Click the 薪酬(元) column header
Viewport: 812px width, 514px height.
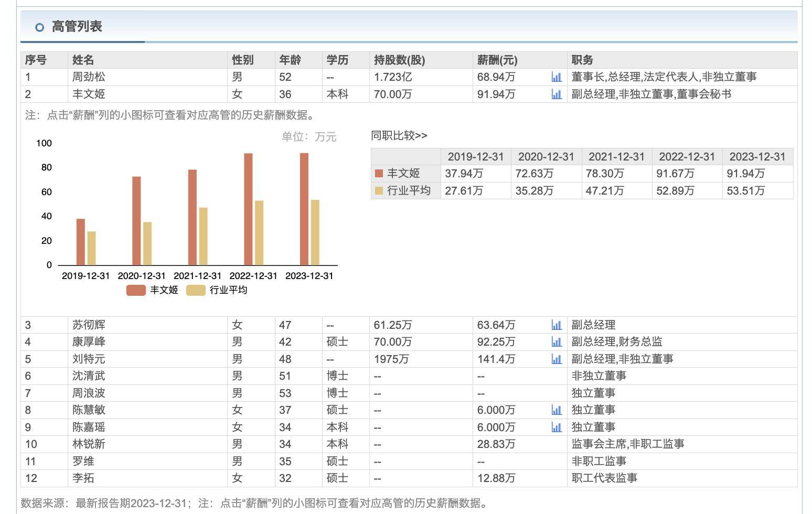pyautogui.click(x=496, y=60)
